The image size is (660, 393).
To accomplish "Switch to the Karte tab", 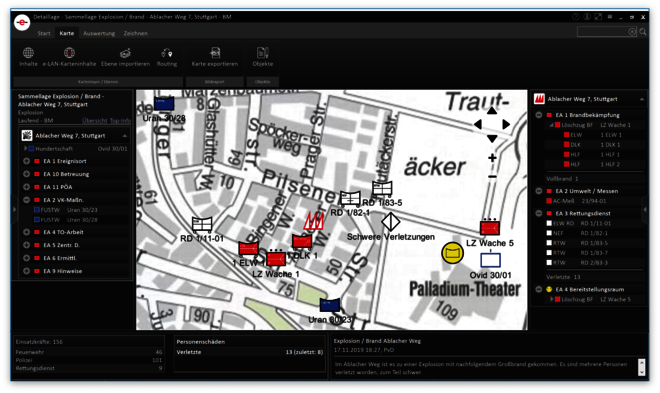I will coord(67,33).
